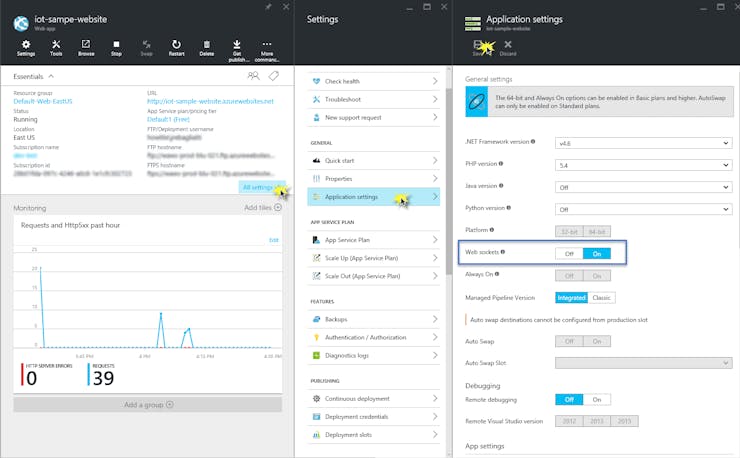Viewport: 740px width, 458px height.
Task: Open Scale Out (App Service Plan)
Action: coord(373,276)
